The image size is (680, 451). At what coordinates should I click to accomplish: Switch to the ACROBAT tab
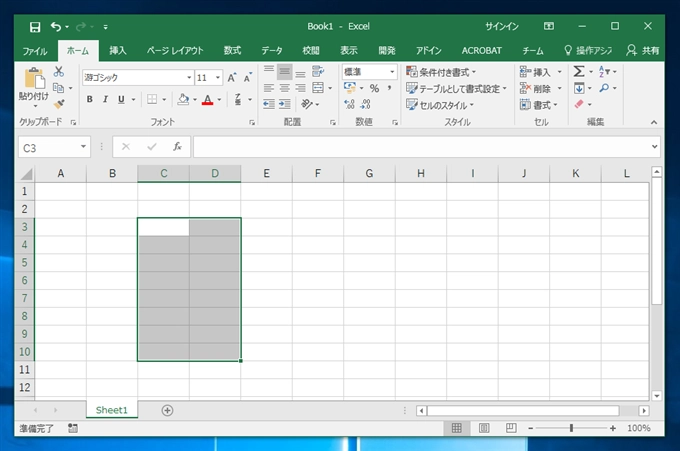481,51
